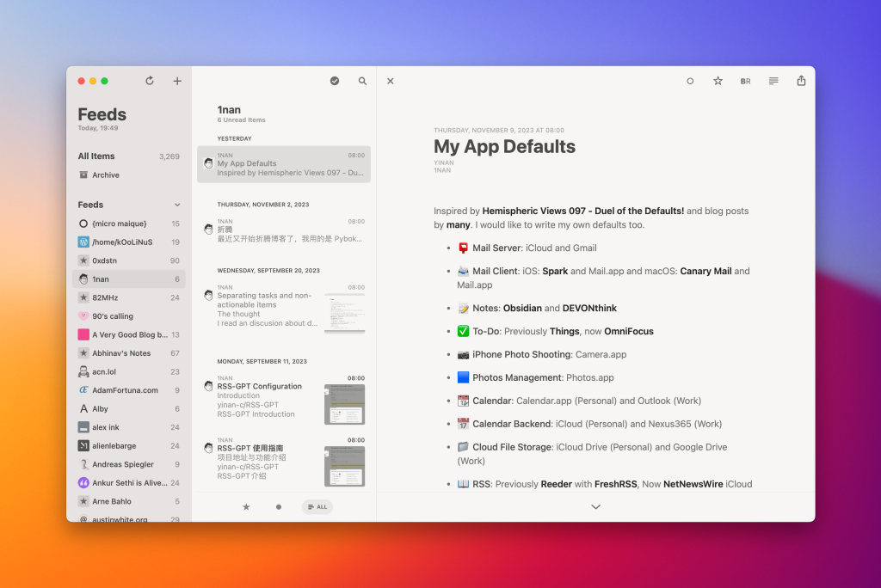Screen dimensions: 881x588
Task: Close the article with the X button
Action: tap(390, 80)
